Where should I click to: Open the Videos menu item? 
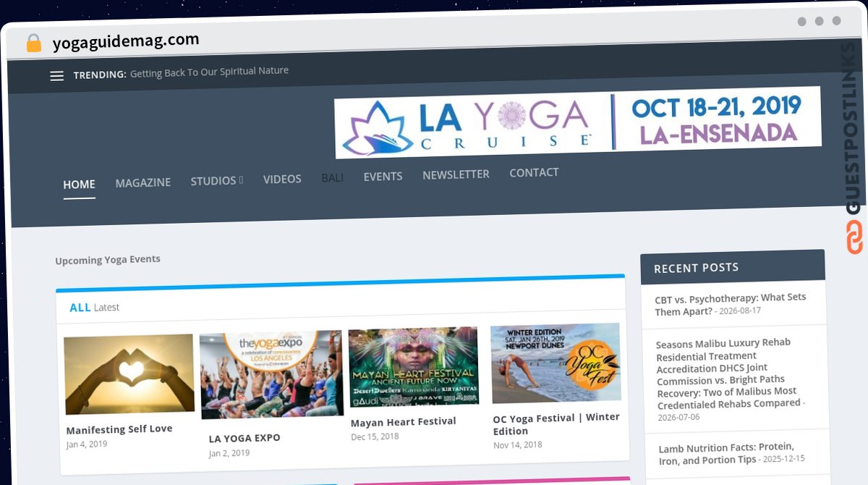[282, 179]
